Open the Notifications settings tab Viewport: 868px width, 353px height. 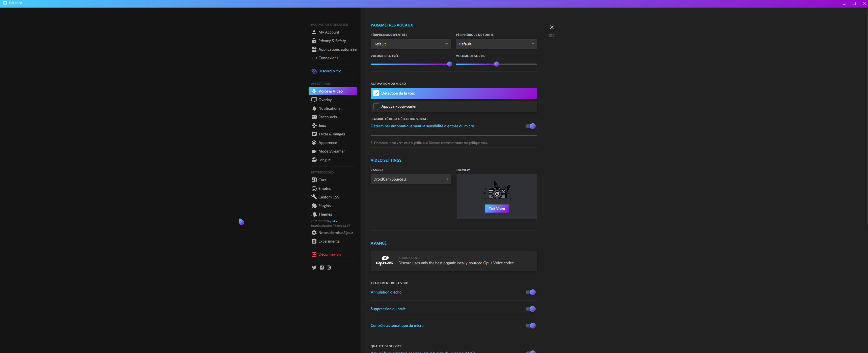click(x=329, y=108)
